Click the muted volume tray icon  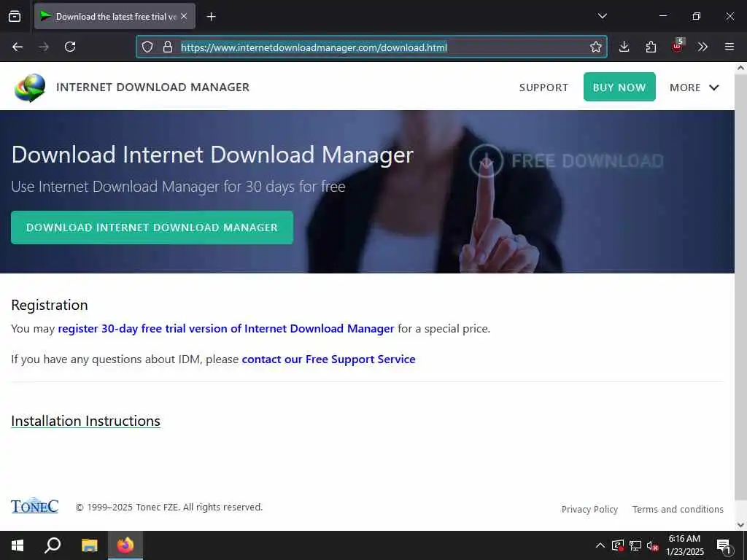(x=652, y=545)
